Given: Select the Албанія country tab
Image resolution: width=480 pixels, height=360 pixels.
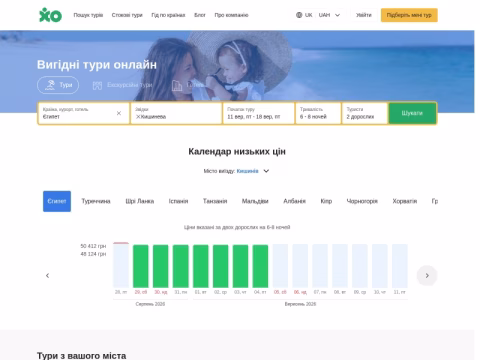Looking at the screenshot, I should coord(294,201).
